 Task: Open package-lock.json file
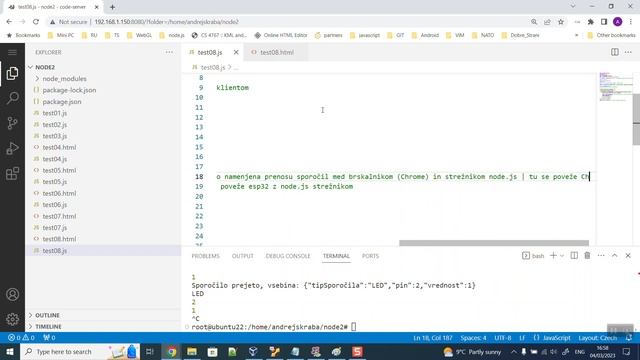103,90
